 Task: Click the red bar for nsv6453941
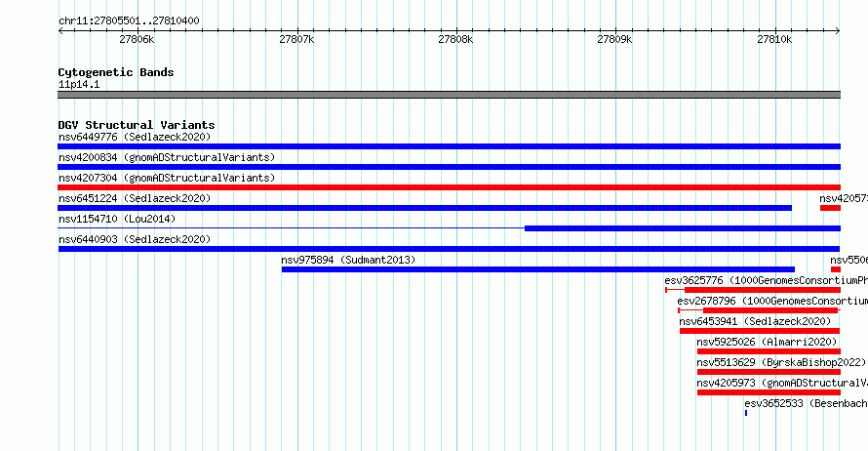760,331
